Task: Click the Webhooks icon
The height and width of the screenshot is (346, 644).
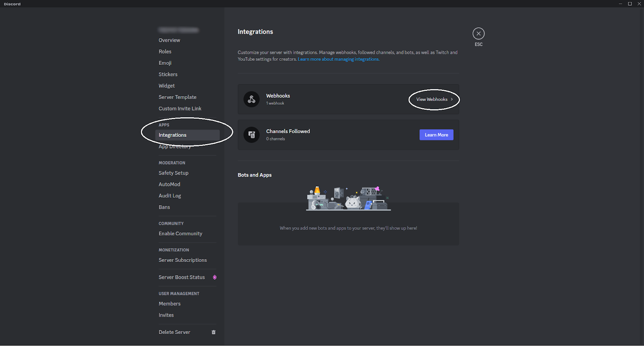Action: tap(252, 99)
